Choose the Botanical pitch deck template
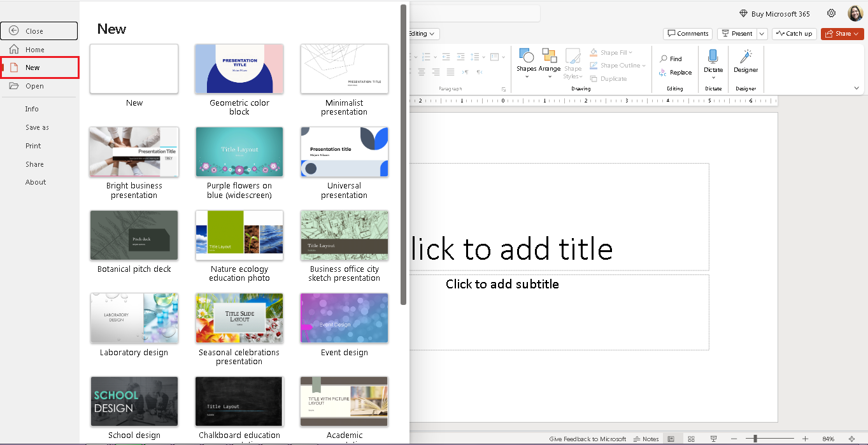Screen dimensions: 868x445 point(134,235)
